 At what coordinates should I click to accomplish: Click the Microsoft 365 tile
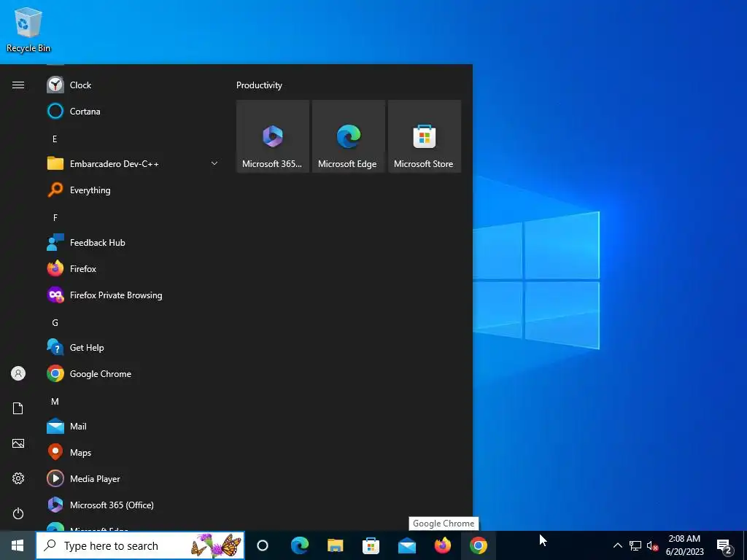pos(273,136)
